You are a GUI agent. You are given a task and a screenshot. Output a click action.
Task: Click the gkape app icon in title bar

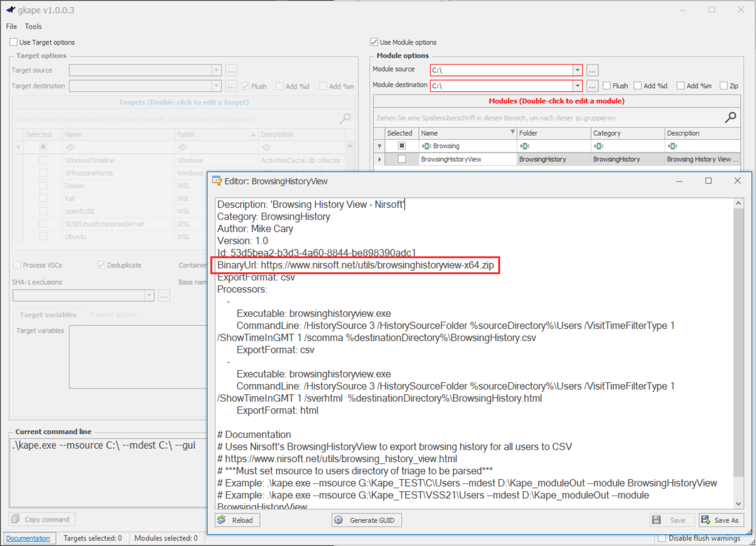pyautogui.click(x=11, y=10)
